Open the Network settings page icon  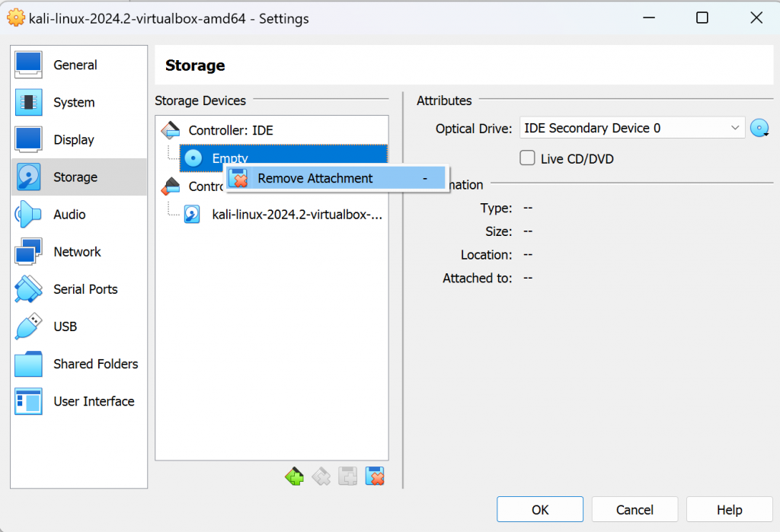coord(27,251)
